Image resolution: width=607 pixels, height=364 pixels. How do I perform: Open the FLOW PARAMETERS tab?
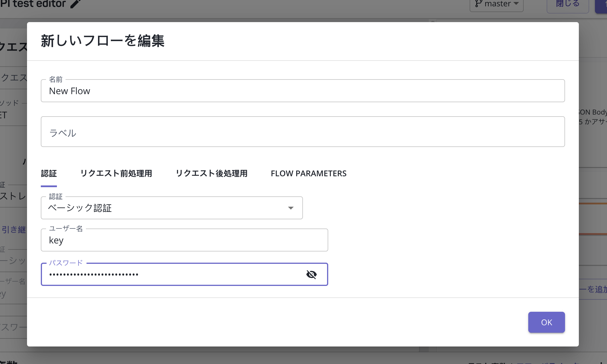[308, 173]
